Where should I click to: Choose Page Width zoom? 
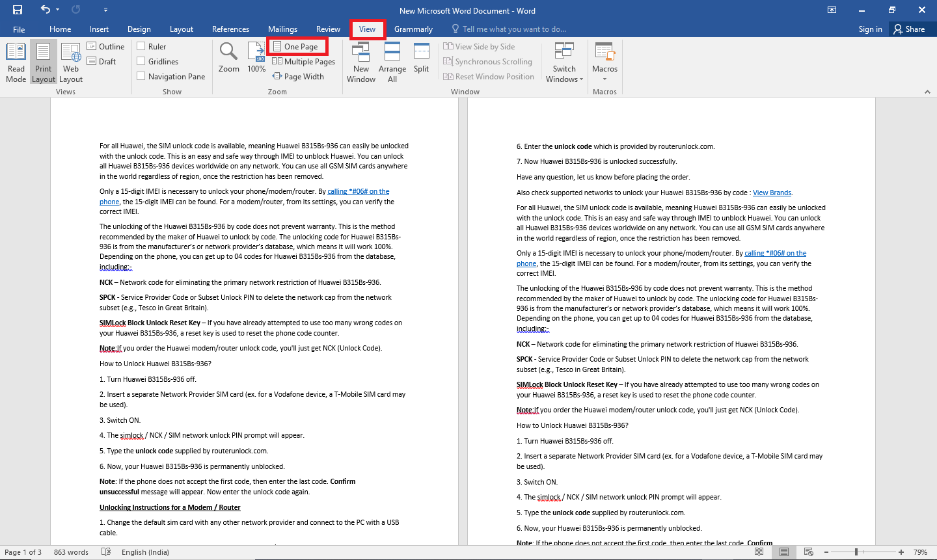298,77
